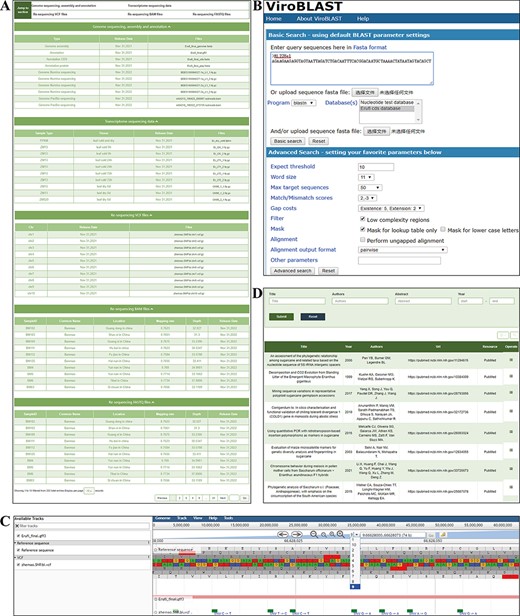This screenshot has width=520, height=616.
Task: Collapse Genome sequencing, assembly and annotation section
Action: (132, 27)
